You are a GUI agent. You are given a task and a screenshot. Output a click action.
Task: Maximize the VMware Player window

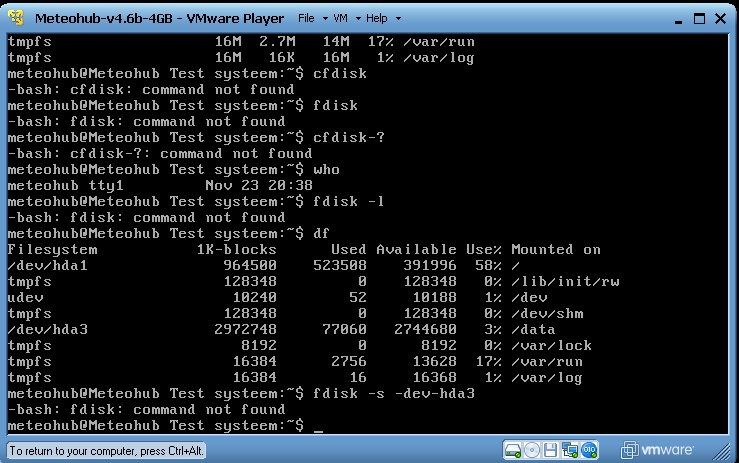tap(699, 19)
